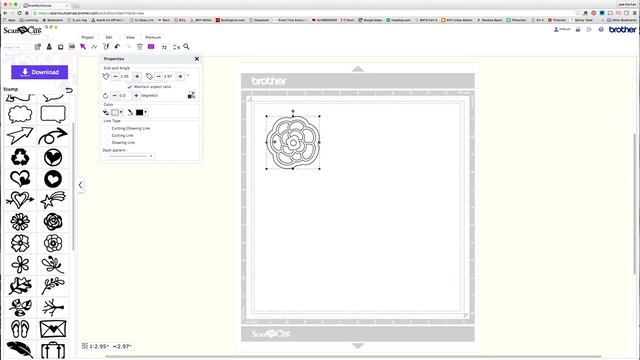Click the back arrow beside Stamp heading
640x360 pixels.
[x=69, y=90]
